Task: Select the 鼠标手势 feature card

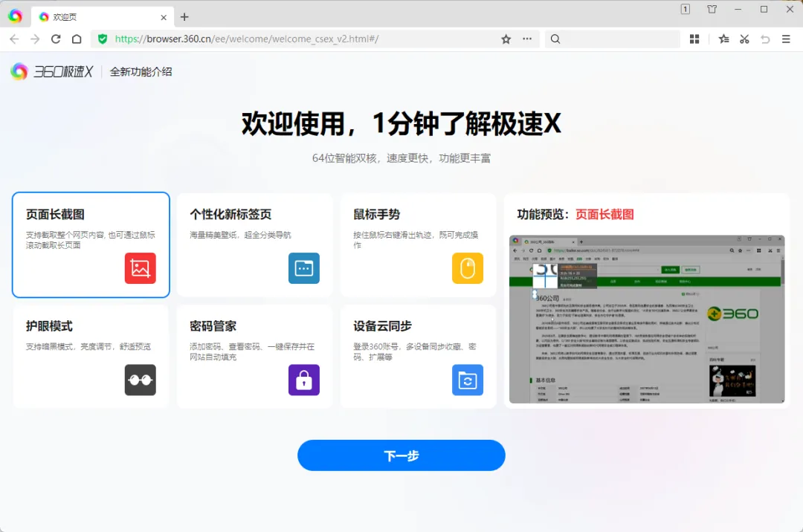Action: pyautogui.click(x=419, y=244)
